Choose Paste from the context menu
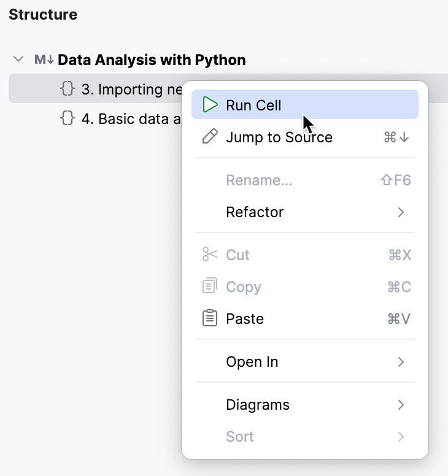 (x=245, y=318)
